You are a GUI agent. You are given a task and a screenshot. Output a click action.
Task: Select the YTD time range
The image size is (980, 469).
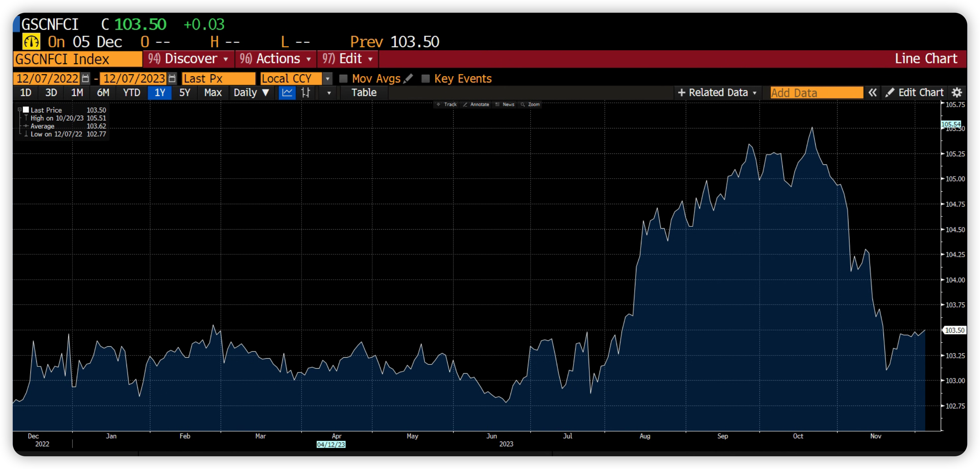point(132,93)
